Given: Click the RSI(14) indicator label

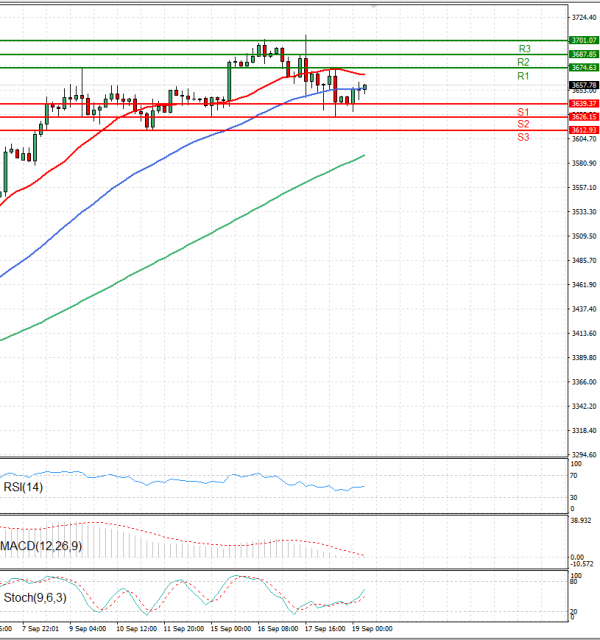Looking at the screenshot, I should tap(23, 487).
